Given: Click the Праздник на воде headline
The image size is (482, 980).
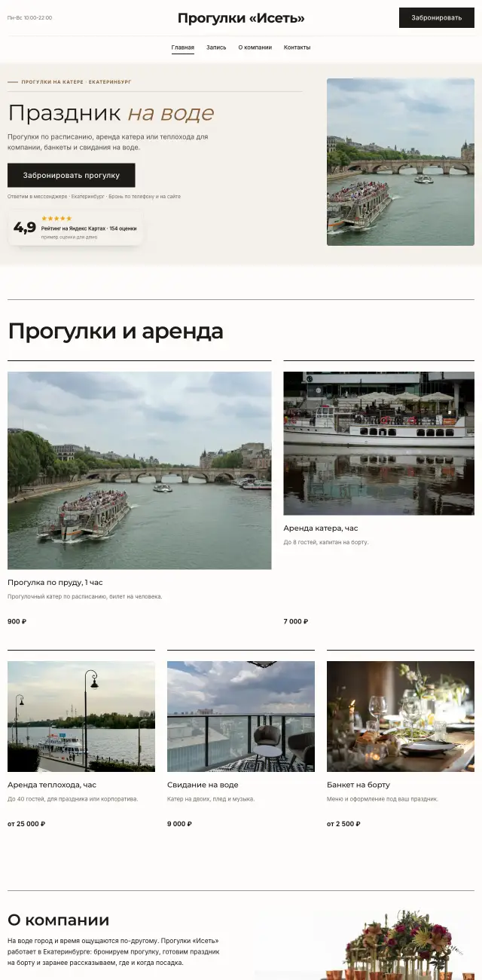Looking at the screenshot, I should coord(111,113).
